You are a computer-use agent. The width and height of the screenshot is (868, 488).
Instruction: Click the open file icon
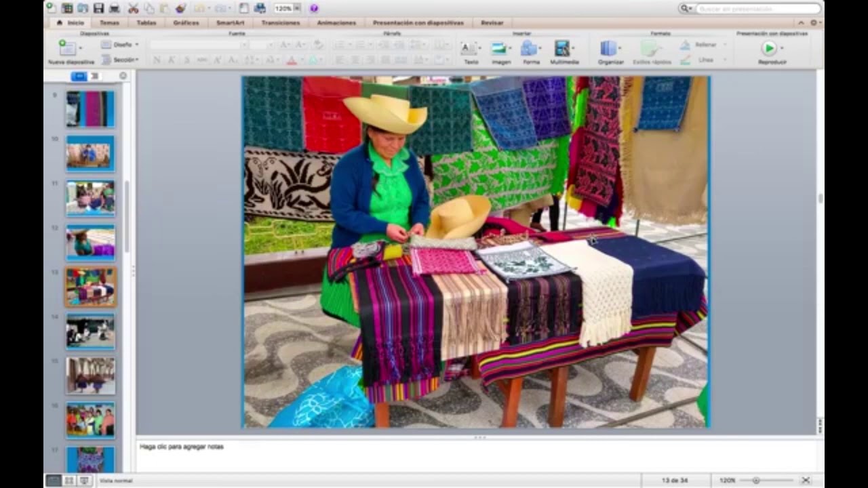click(83, 8)
